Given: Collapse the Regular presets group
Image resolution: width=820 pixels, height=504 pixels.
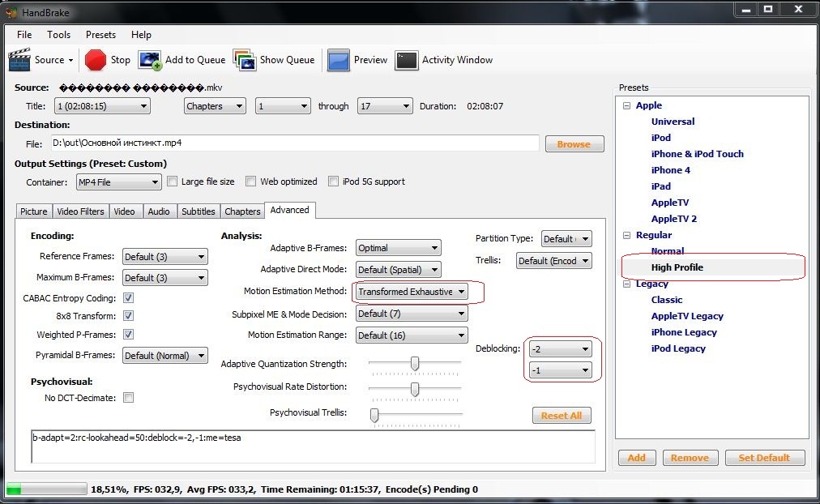Looking at the screenshot, I should (x=626, y=235).
